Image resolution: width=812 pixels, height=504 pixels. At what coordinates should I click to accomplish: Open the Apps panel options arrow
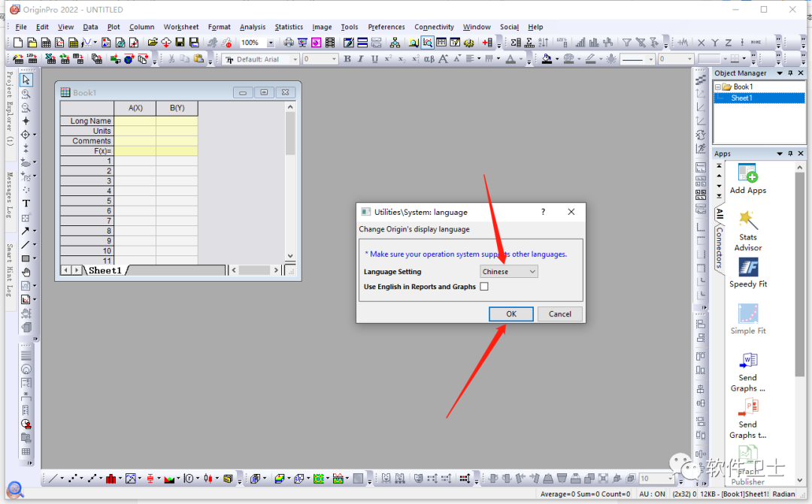click(780, 154)
